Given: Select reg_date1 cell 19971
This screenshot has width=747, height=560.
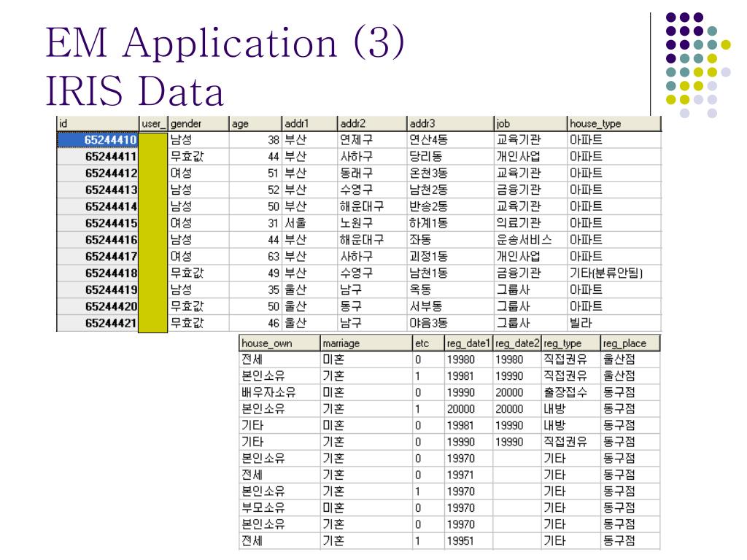Looking at the screenshot, I should click(468, 475).
